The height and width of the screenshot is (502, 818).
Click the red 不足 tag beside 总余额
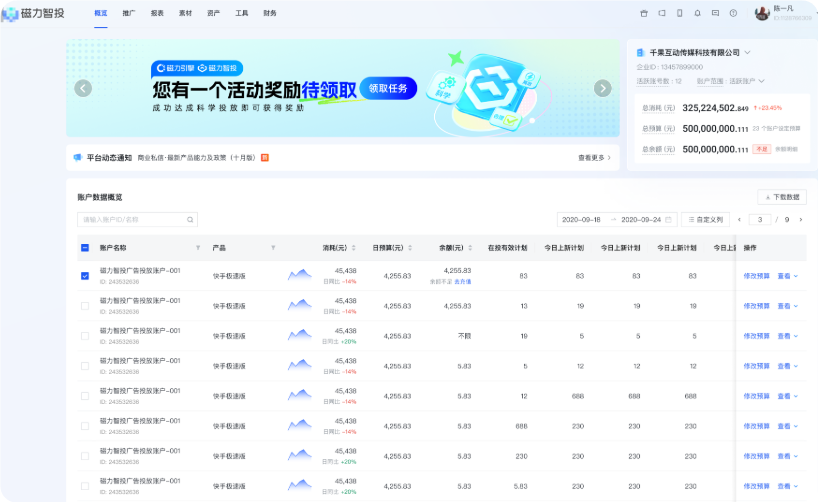(761, 149)
